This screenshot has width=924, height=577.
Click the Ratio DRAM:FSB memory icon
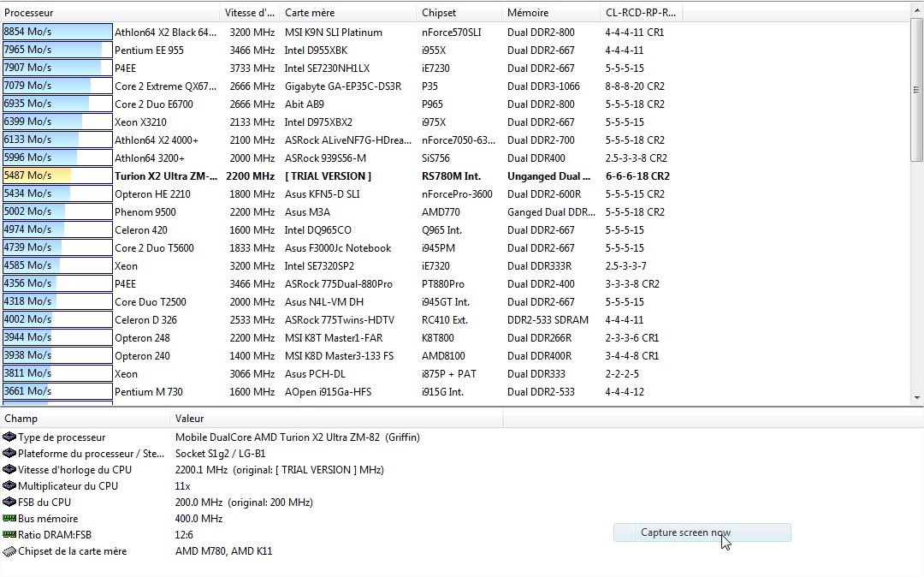[x=9, y=534]
